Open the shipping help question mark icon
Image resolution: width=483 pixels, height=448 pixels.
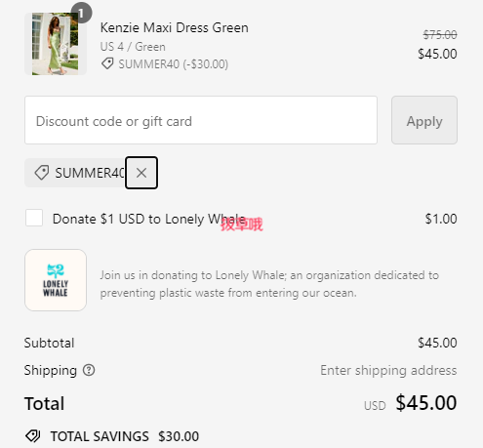(x=89, y=370)
